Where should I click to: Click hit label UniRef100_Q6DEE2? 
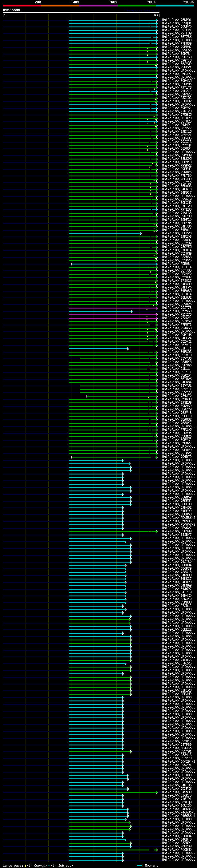coord(176,629)
